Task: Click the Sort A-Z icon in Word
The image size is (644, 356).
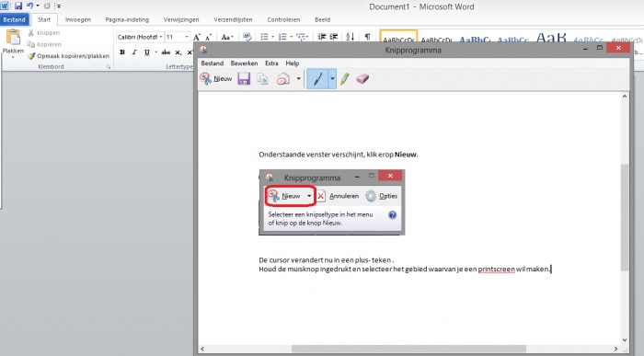Action: (350, 37)
